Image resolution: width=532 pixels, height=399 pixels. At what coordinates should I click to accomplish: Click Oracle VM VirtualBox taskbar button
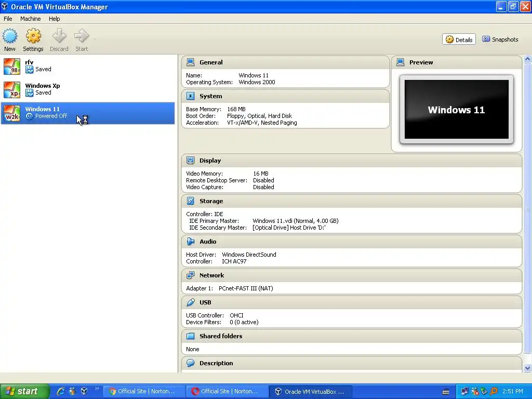pos(310,391)
